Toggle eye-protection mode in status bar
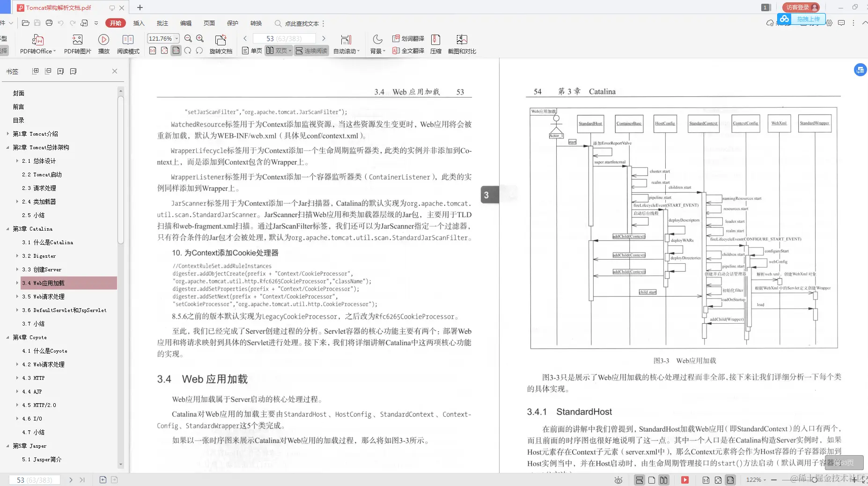The width and height of the screenshot is (868, 486). pos(618,480)
